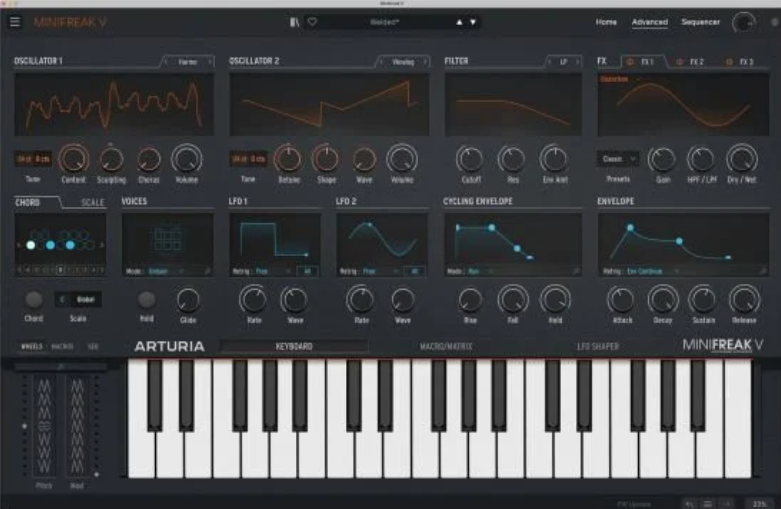Select previous Oscillator 2 type arrow

click(382, 62)
